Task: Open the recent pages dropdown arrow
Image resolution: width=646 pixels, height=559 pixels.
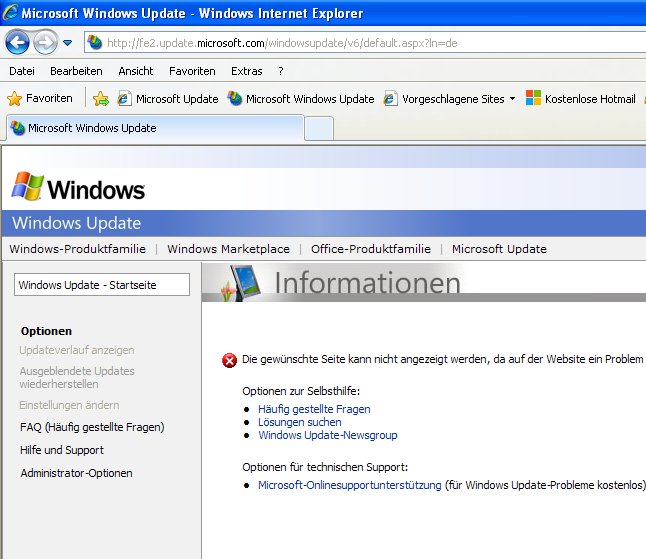Action: click(68, 42)
